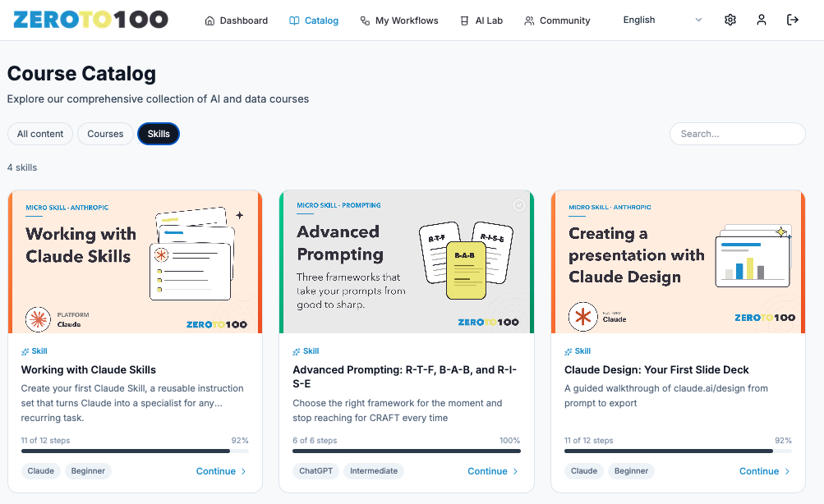Click the Catalog book icon

[294, 21]
